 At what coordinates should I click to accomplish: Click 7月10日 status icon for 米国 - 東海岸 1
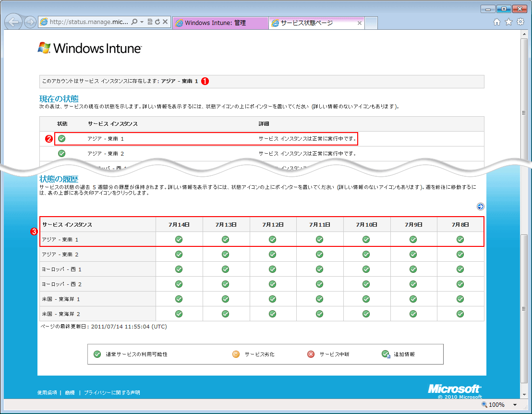click(x=366, y=299)
